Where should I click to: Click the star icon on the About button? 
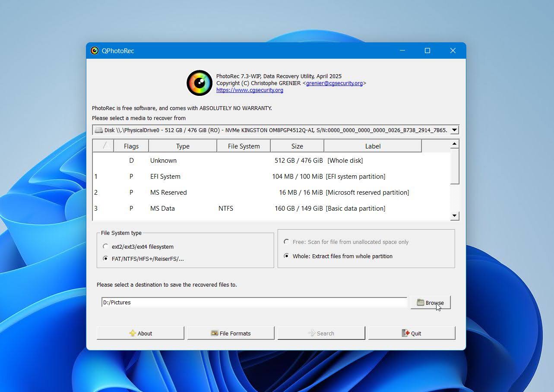pos(133,333)
